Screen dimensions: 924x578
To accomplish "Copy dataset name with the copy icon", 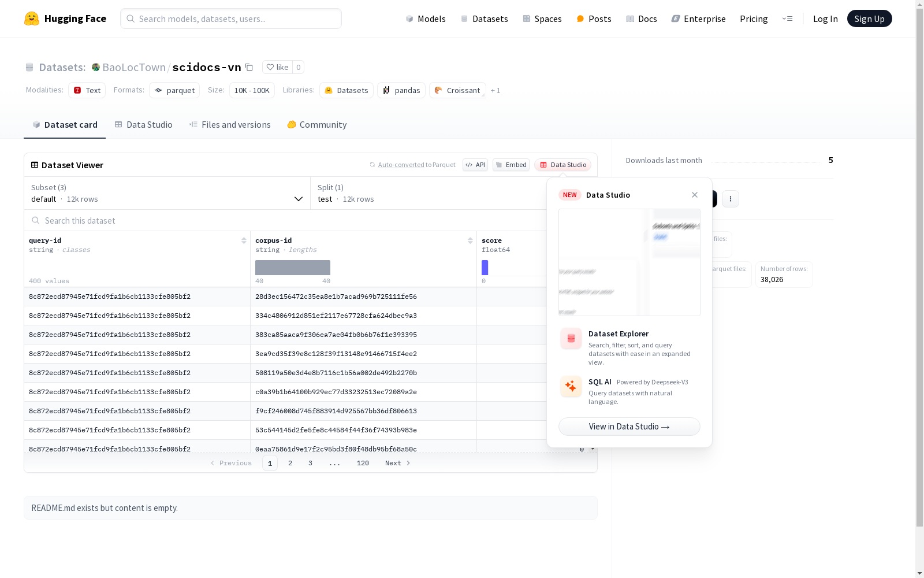I will [x=249, y=67].
